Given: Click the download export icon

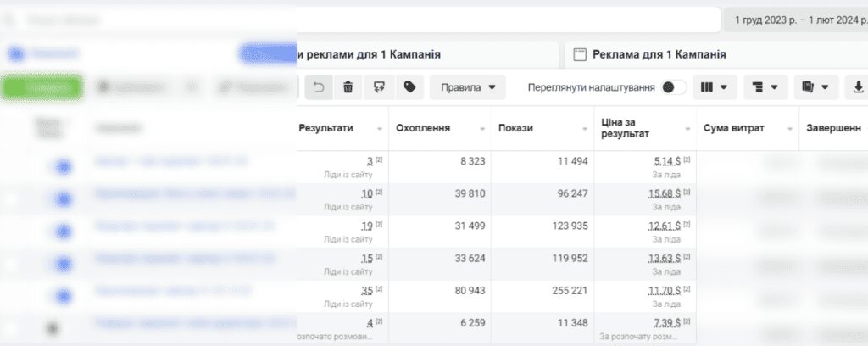Looking at the screenshot, I should click(x=858, y=87).
